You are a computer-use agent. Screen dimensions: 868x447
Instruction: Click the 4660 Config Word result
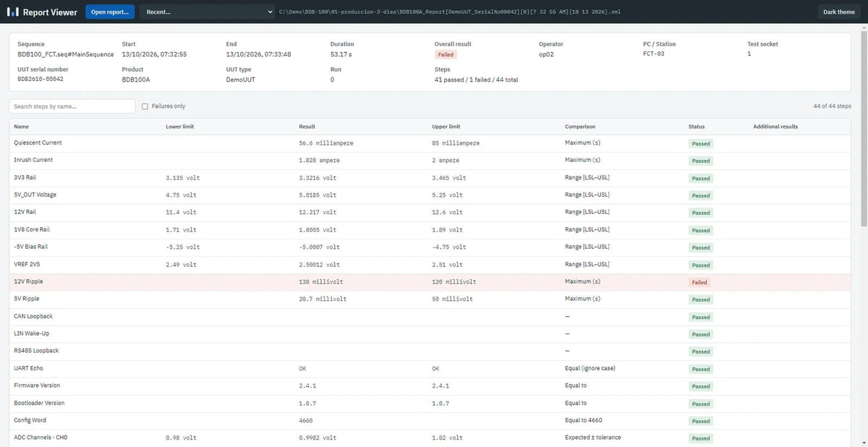point(306,420)
